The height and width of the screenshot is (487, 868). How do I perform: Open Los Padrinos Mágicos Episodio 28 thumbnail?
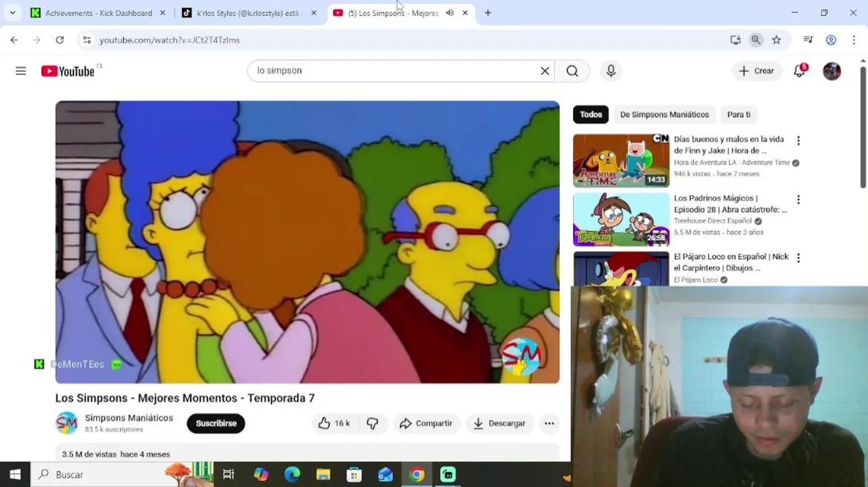(x=621, y=219)
